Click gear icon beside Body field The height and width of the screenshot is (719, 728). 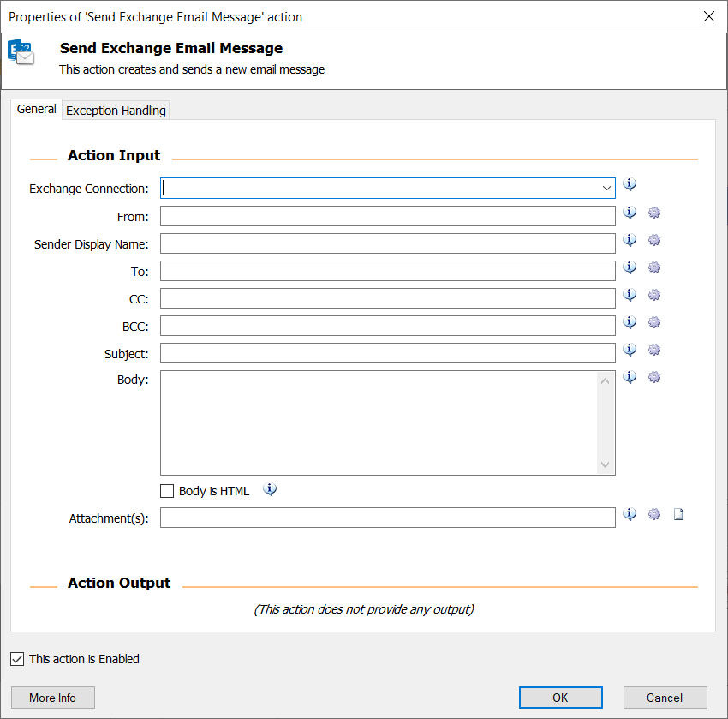(x=654, y=377)
